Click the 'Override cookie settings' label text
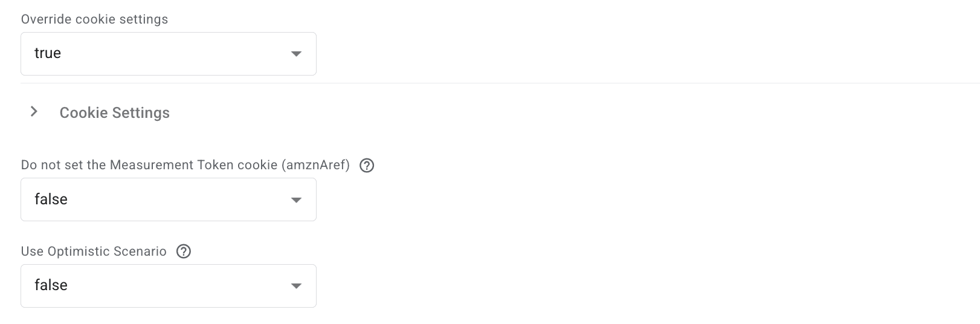The height and width of the screenshot is (324, 980). pyautogui.click(x=94, y=19)
